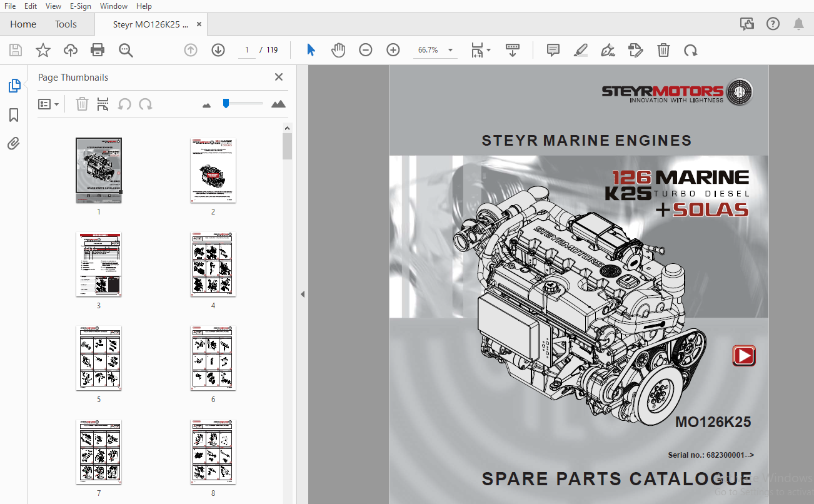The image size is (814, 504).
Task: Click the insert pages thumbnail icon
Action: (x=103, y=104)
